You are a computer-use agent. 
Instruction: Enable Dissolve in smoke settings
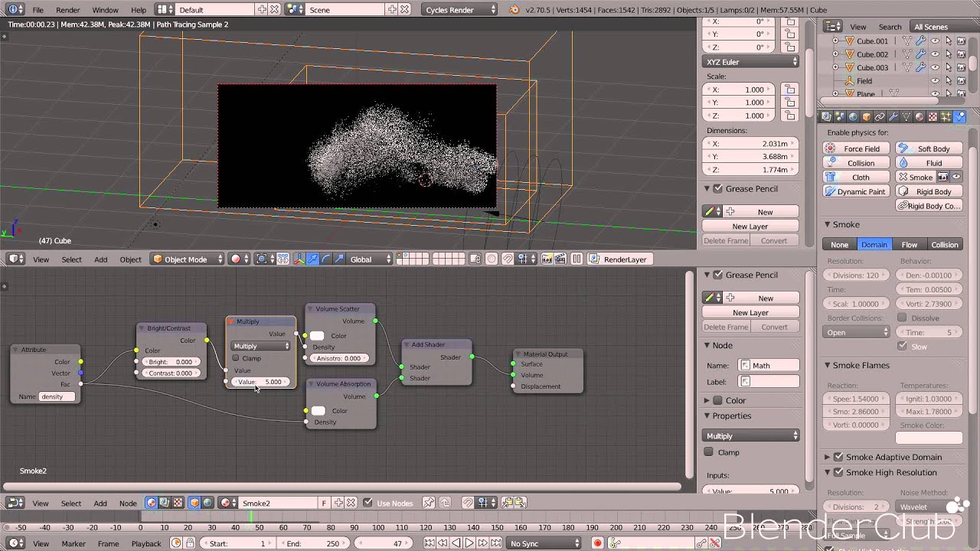[x=902, y=318]
